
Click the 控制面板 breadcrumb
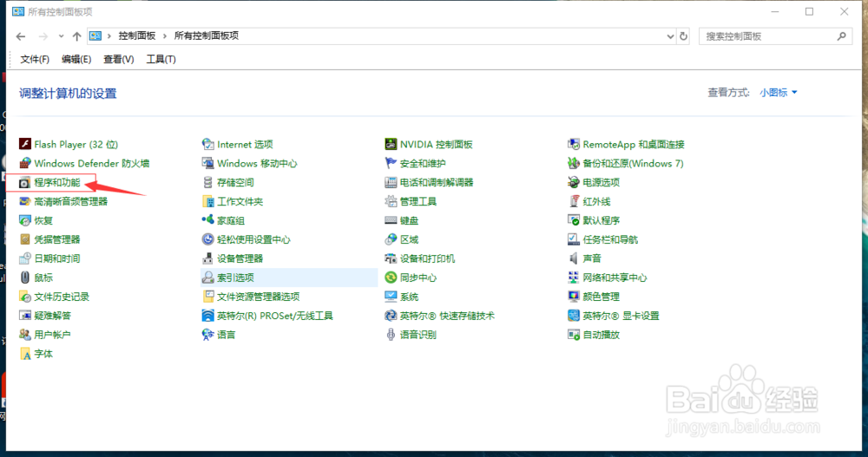coord(137,36)
